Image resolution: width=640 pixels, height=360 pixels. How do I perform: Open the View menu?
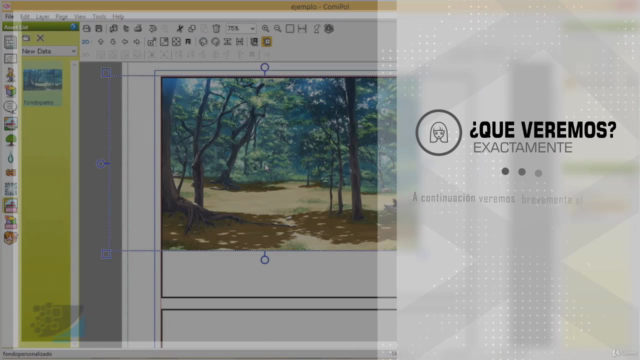click(x=80, y=17)
